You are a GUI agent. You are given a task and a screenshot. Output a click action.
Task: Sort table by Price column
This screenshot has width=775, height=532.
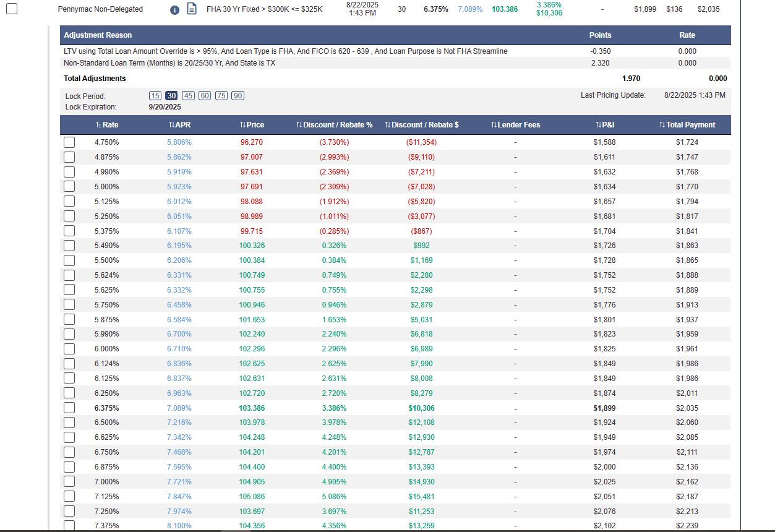click(x=252, y=125)
